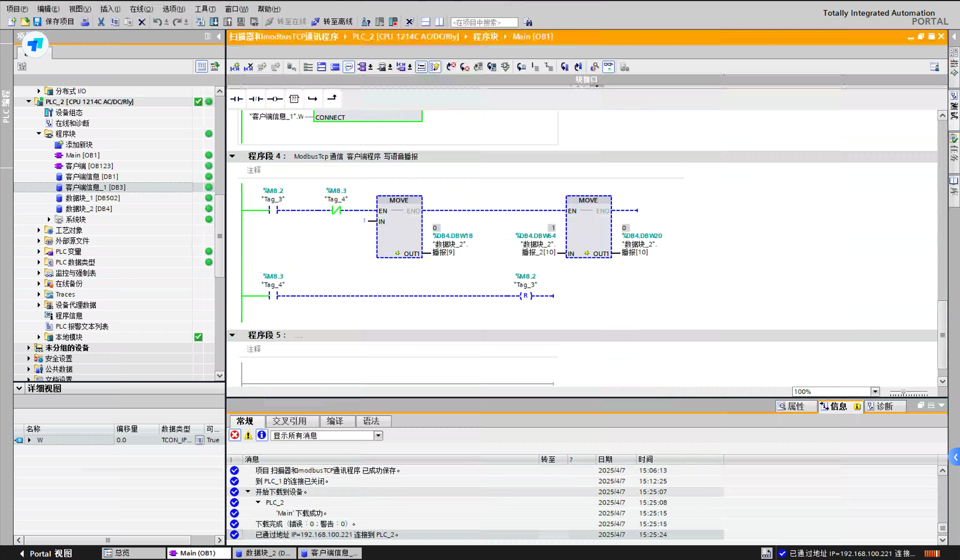The image size is (960, 560).
Task: Click the open project folder icon
Action: coord(25,22)
